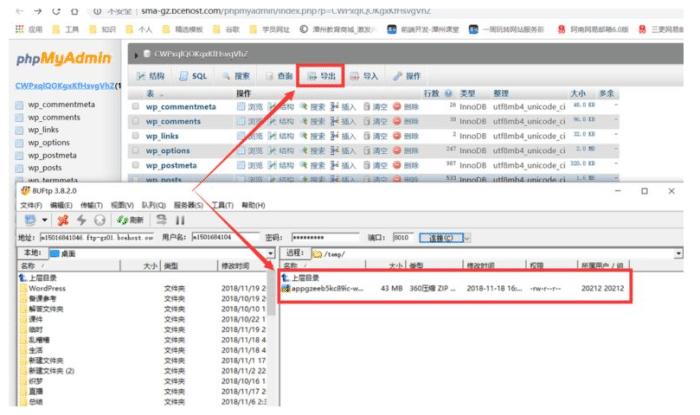This screenshot has height=415, width=700.
Task: Tick checkbox for wp_postmeta table
Action: 135,165
